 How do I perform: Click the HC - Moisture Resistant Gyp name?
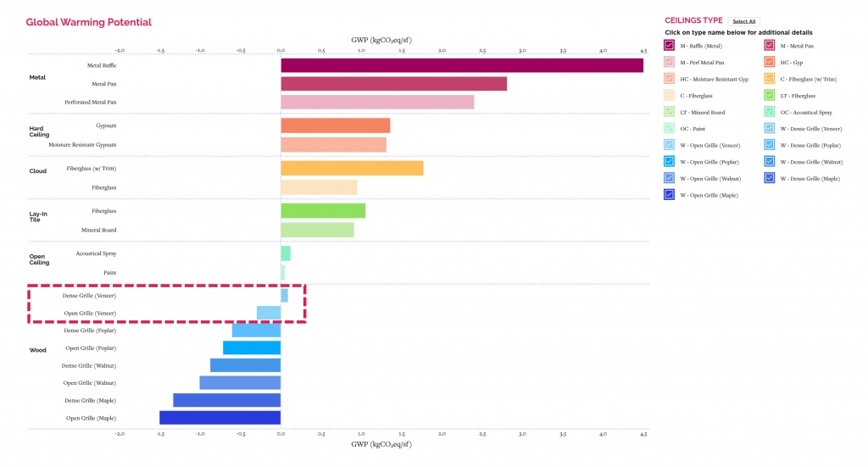(714, 79)
